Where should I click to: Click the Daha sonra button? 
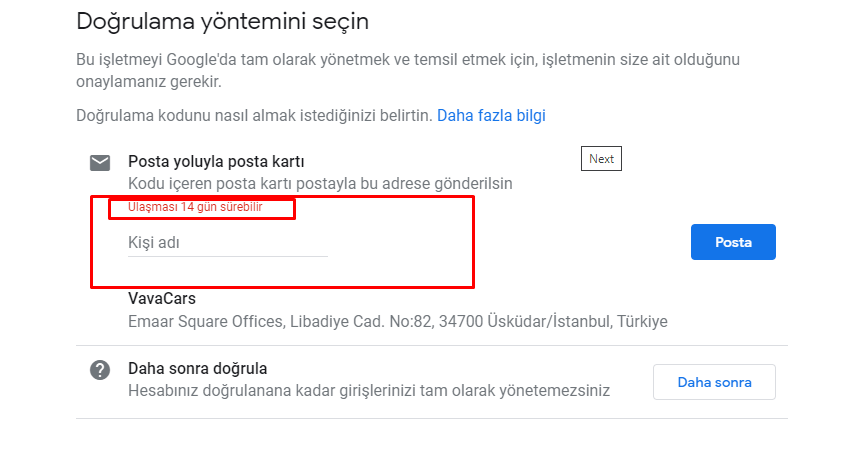714,382
